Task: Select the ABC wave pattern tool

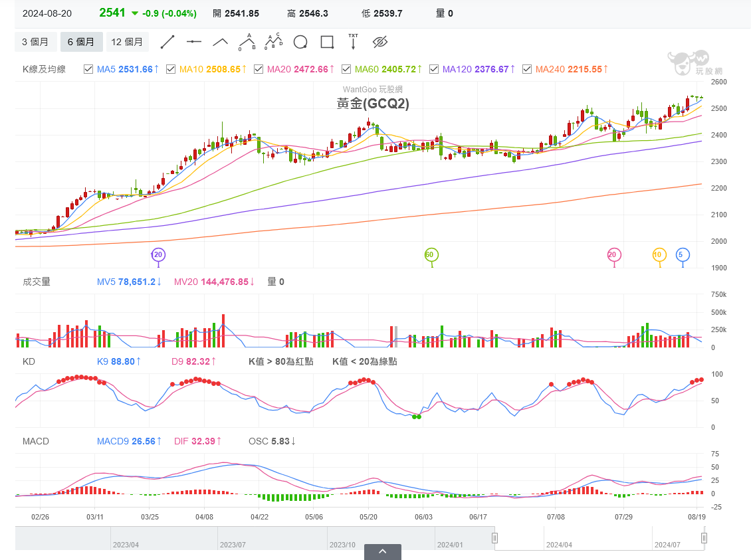Action: tap(247, 42)
